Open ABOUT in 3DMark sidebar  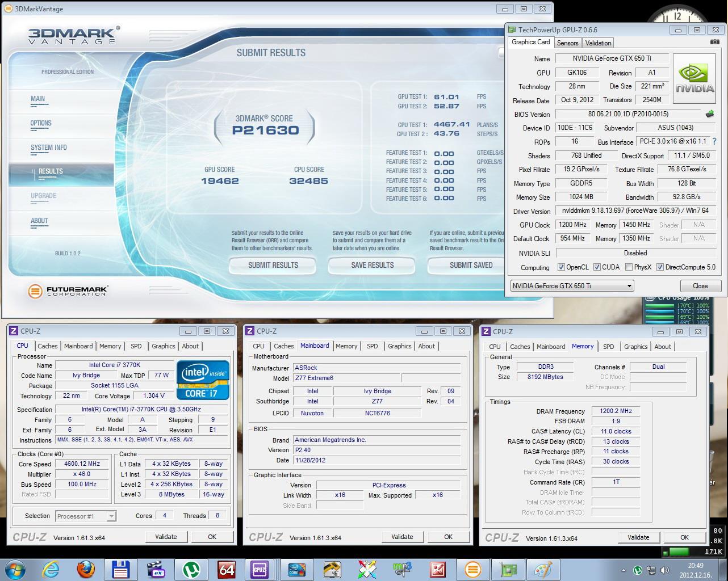click(39, 221)
